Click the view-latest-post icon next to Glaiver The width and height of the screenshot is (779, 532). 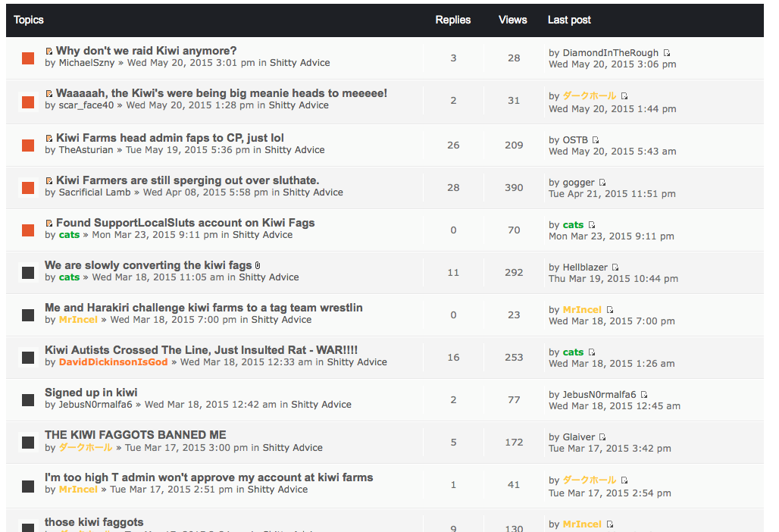pyautogui.click(x=602, y=437)
